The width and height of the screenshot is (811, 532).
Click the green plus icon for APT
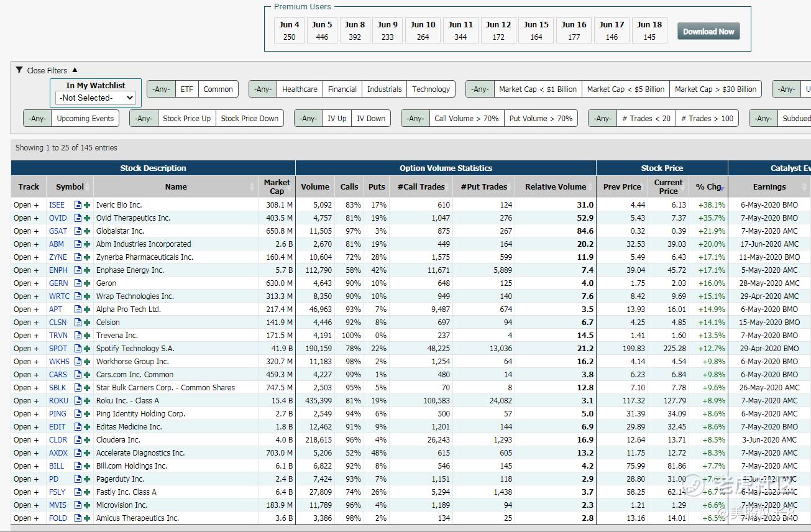(x=87, y=310)
